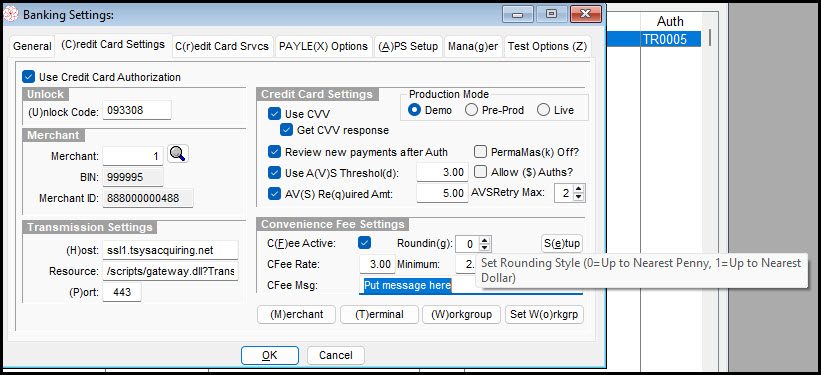Click the Set W(o)rkgrp button
This screenshot has height=375, width=821.
(545, 315)
